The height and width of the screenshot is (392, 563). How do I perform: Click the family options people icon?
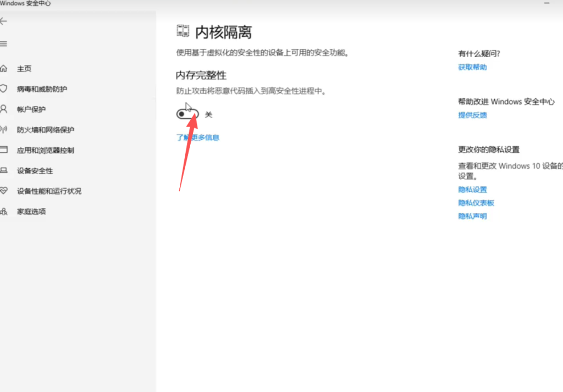point(4,211)
